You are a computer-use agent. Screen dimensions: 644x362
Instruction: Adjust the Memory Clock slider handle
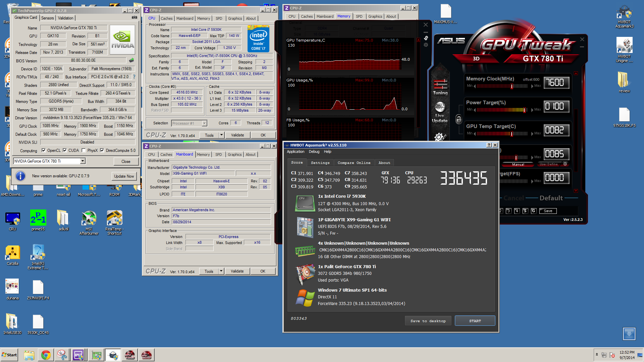512,86
